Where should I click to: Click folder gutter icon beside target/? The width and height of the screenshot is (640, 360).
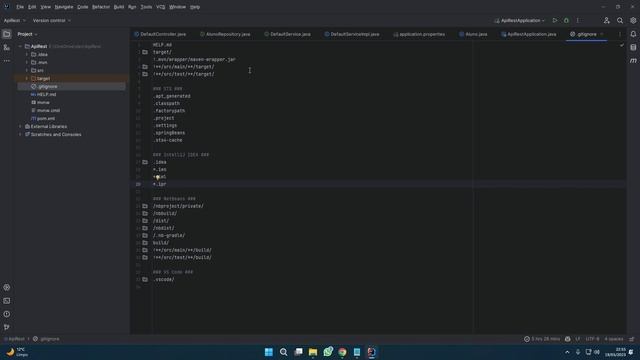(x=145, y=52)
